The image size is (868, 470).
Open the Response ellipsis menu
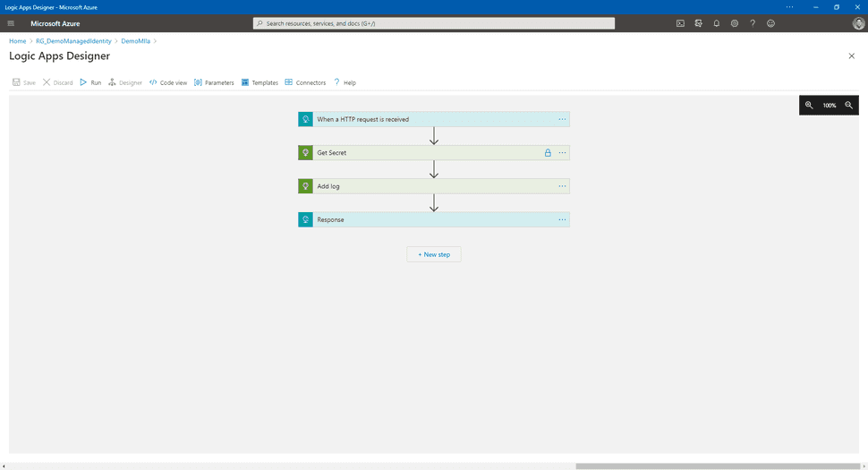pos(562,219)
